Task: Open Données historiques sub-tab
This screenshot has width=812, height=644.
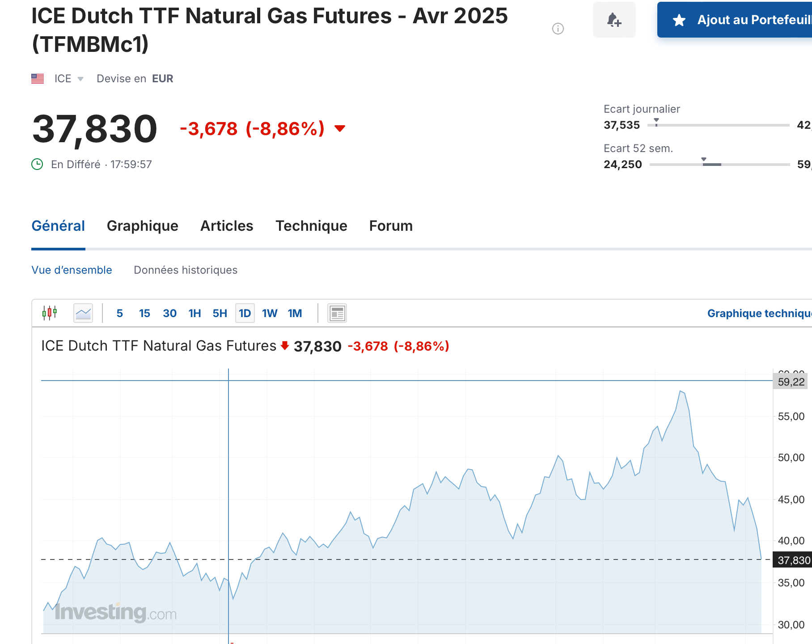Action: pos(186,270)
